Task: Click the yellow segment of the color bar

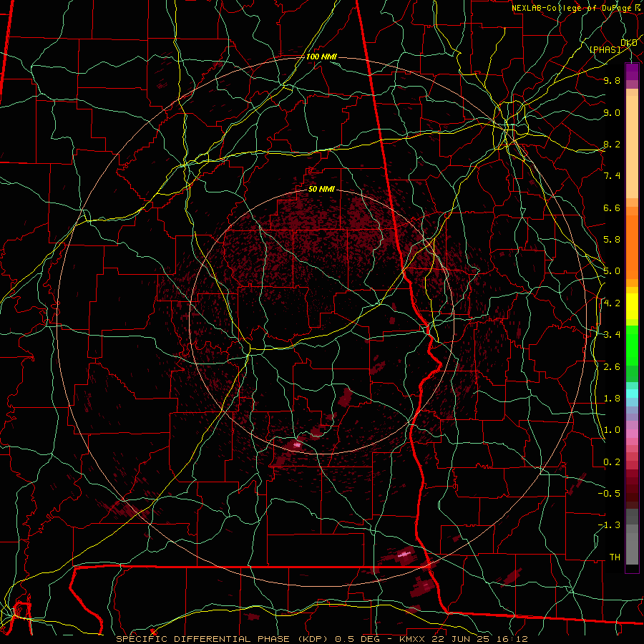Action: point(632,306)
